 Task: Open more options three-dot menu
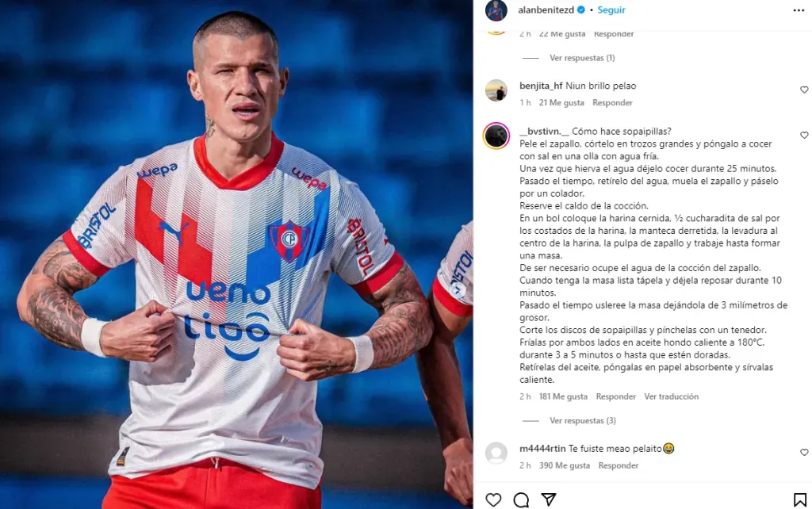pyautogui.click(x=799, y=10)
